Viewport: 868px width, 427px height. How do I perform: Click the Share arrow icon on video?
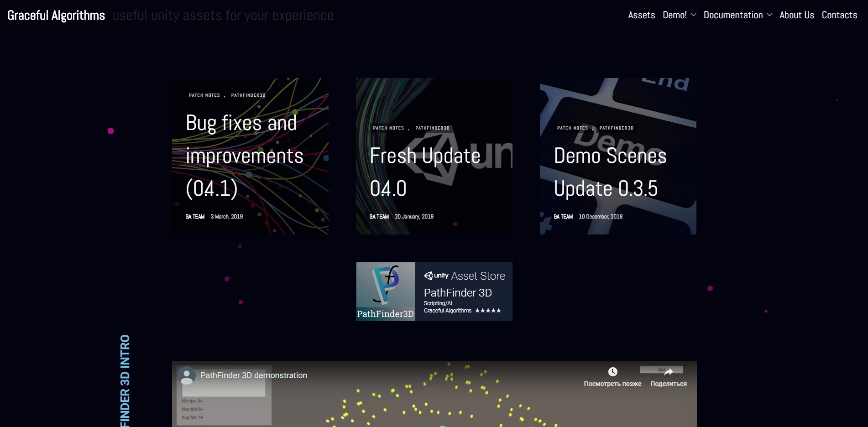(669, 372)
